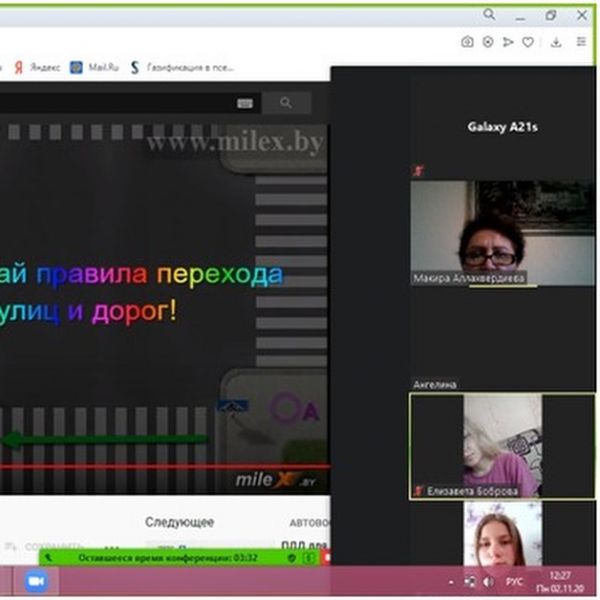
Task: Open the taskbar clock 12:27
Action: click(x=560, y=581)
